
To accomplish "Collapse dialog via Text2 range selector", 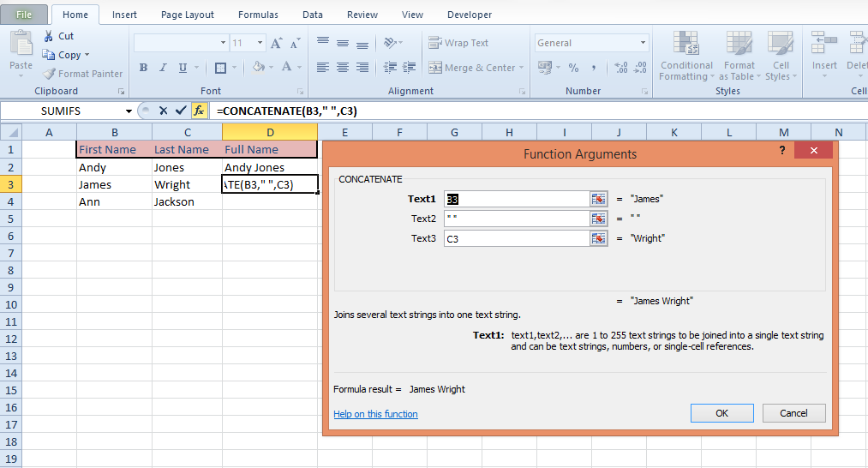I will (x=598, y=219).
